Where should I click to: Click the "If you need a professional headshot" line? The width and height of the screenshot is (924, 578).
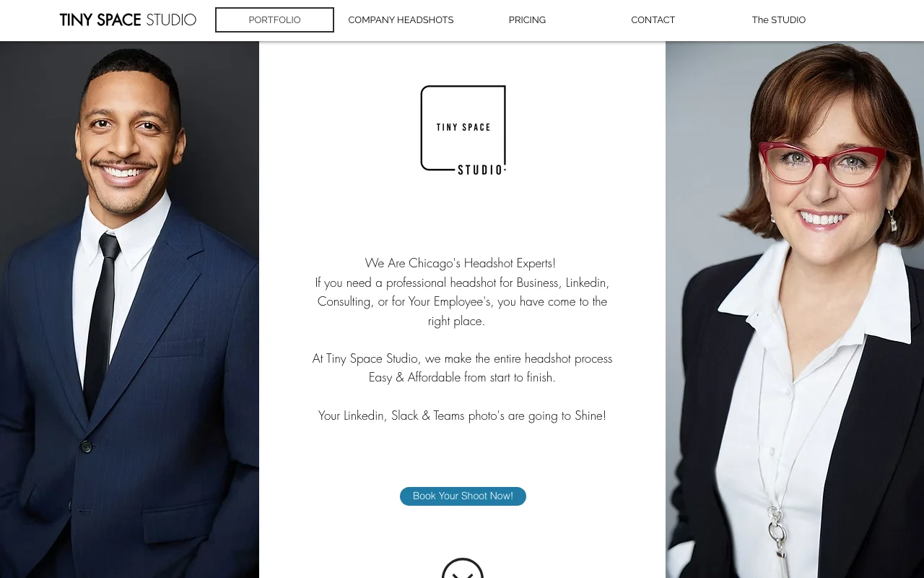point(462,282)
